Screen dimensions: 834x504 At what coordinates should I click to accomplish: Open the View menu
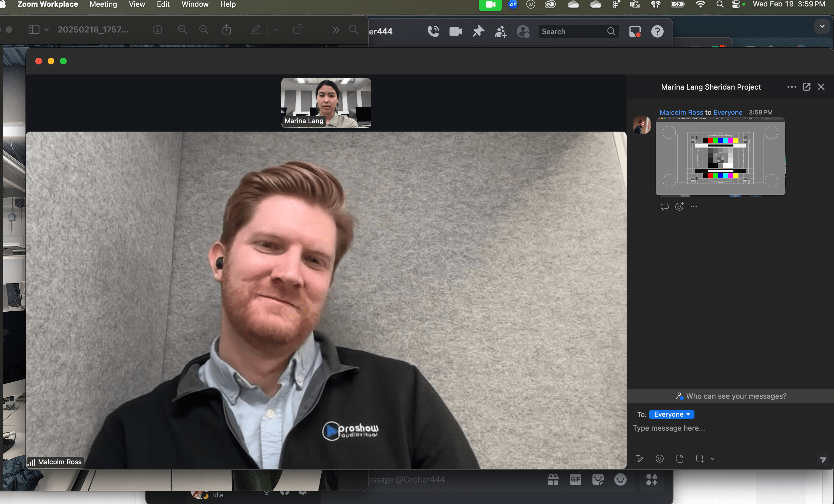point(137,4)
